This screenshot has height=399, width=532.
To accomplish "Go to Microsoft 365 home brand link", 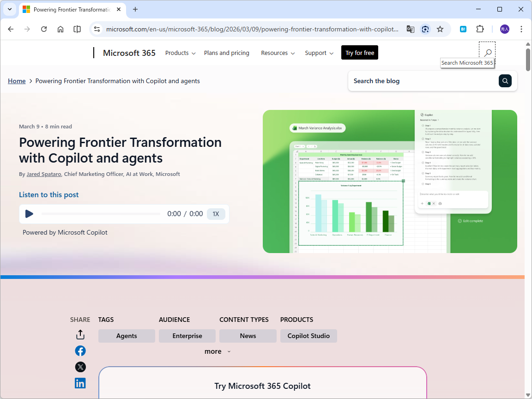I will [x=129, y=53].
